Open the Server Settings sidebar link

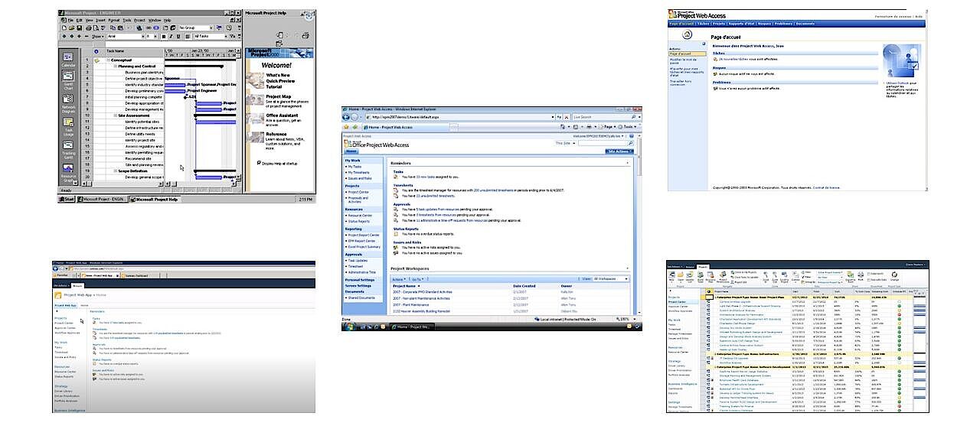(x=360, y=285)
